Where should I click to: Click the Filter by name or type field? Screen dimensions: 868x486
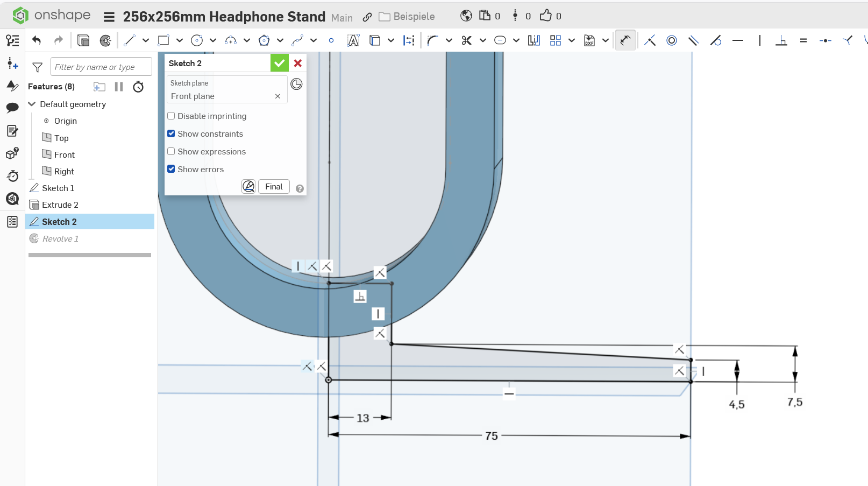pyautogui.click(x=101, y=67)
